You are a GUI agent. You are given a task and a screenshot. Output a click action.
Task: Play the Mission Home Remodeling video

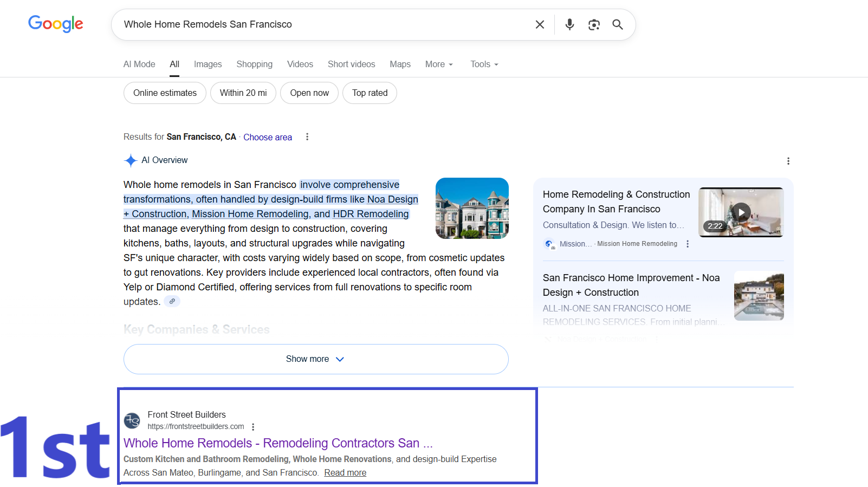pos(741,212)
